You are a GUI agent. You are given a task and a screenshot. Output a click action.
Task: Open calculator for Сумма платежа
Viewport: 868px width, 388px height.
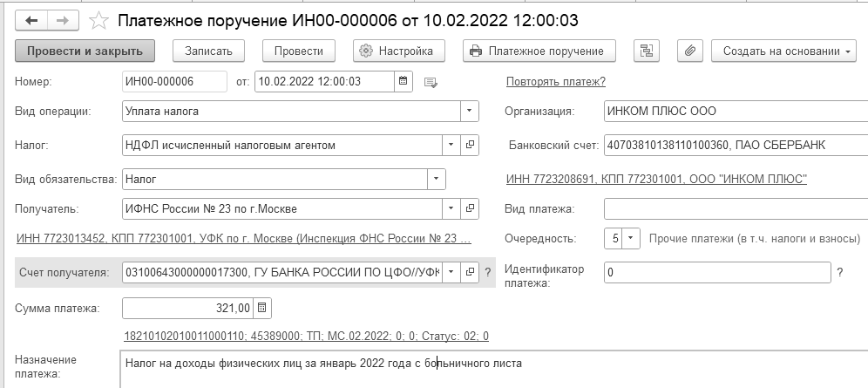coord(263,307)
